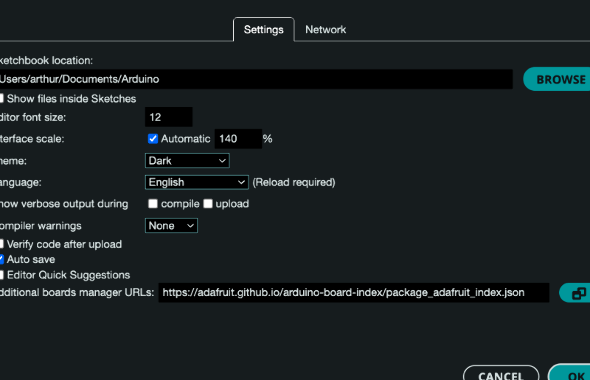
Task: Uncheck the Automatic interface scale checkbox
Action: [152, 139]
